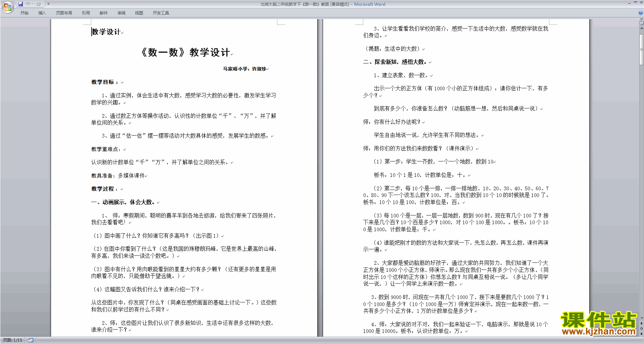Click the line 3、通过"估一估"摆一摆等活动
644x344 pixels.
coord(185,136)
